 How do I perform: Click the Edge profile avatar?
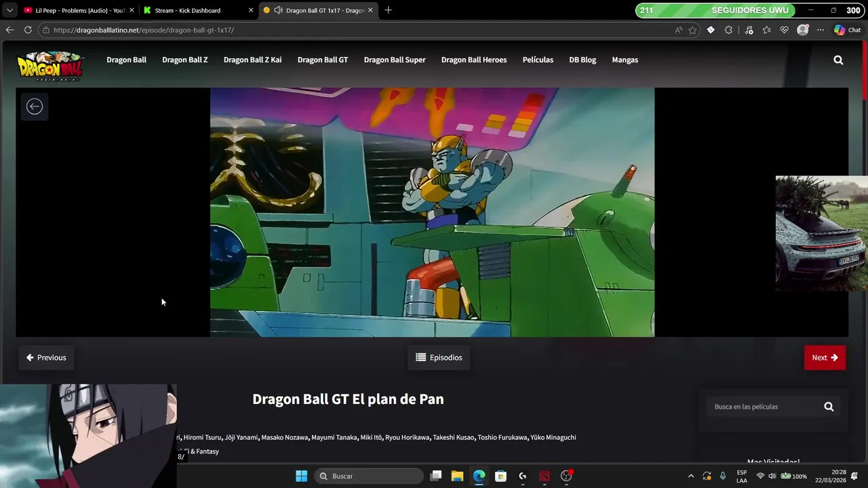(x=802, y=30)
